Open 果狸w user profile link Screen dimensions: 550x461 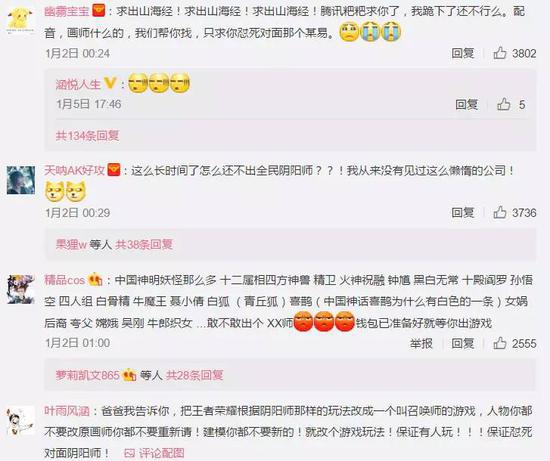point(71,245)
